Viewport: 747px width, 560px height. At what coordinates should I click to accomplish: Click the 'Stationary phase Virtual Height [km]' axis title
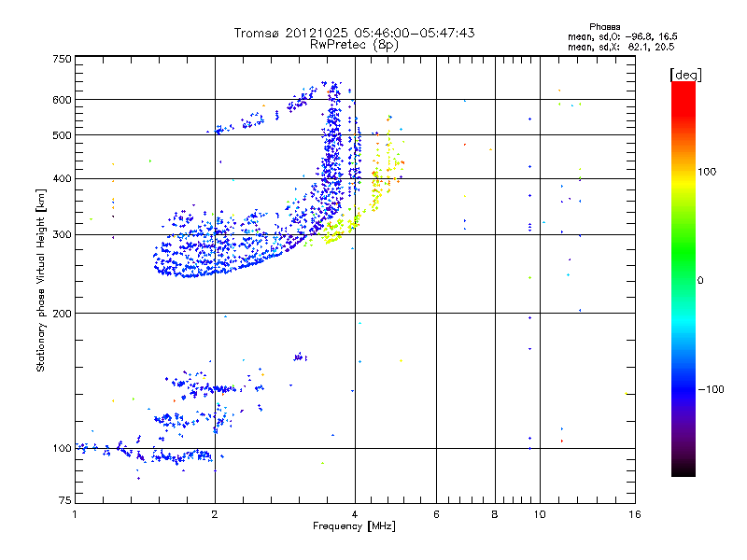[41, 281]
